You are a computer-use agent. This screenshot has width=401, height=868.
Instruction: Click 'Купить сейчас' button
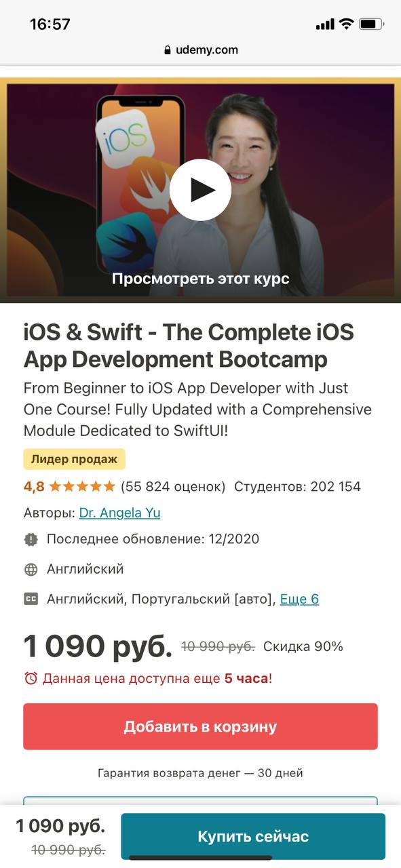253,837
